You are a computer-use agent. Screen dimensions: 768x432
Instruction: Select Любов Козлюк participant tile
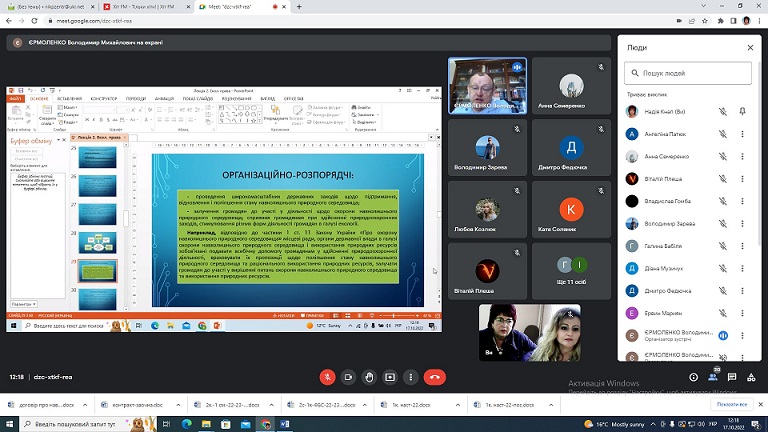(487, 209)
